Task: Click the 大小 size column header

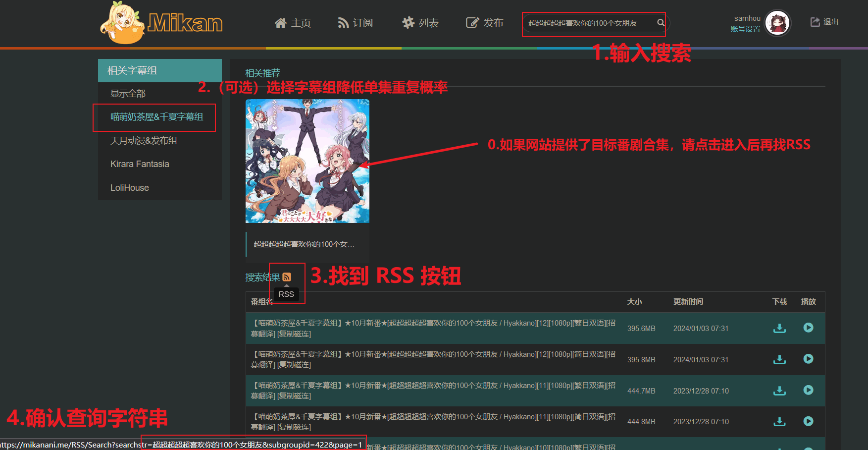Action: (634, 302)
